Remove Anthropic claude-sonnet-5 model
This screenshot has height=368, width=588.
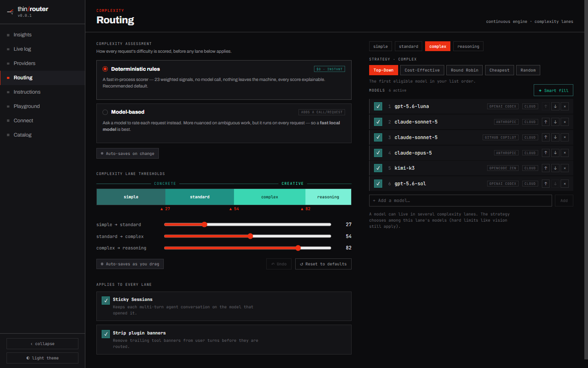[565, 122]
